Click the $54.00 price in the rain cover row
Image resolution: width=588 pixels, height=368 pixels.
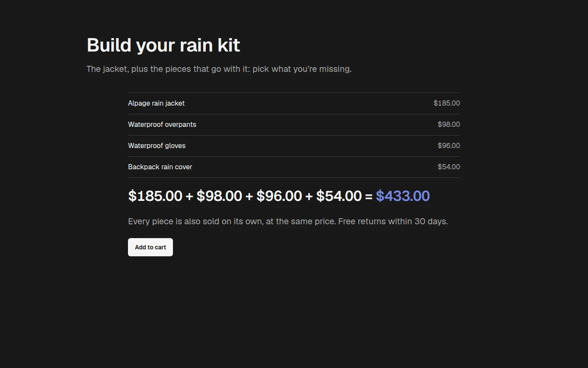point(449,167)
